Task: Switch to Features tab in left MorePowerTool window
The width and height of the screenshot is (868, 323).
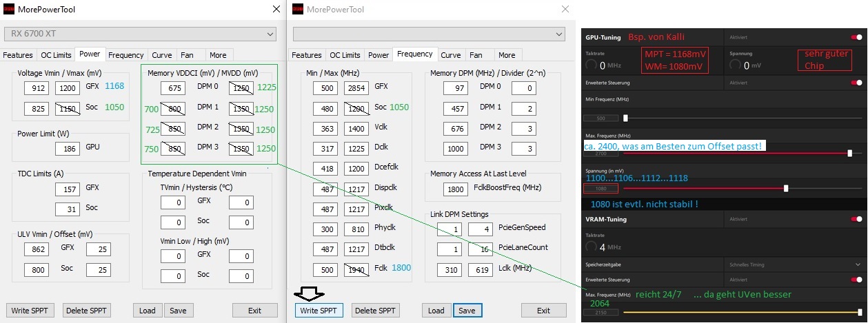Action: coord(18,55)
